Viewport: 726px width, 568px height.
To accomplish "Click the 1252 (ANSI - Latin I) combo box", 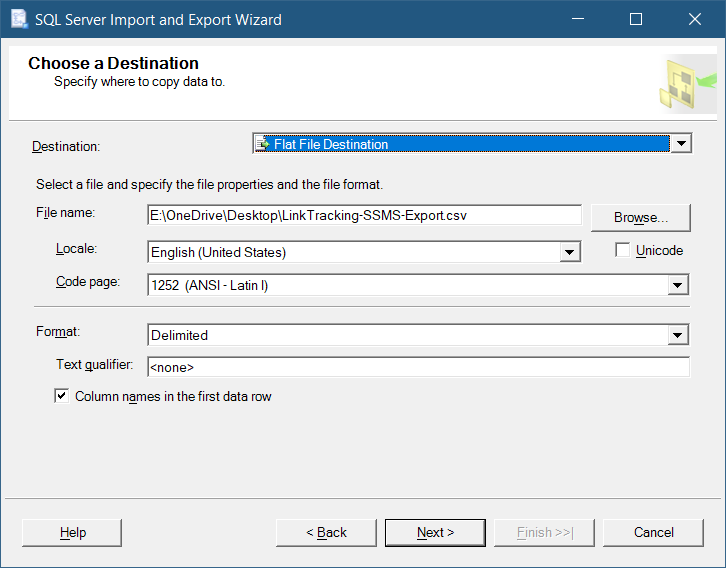I will click(x=418, y=285).
